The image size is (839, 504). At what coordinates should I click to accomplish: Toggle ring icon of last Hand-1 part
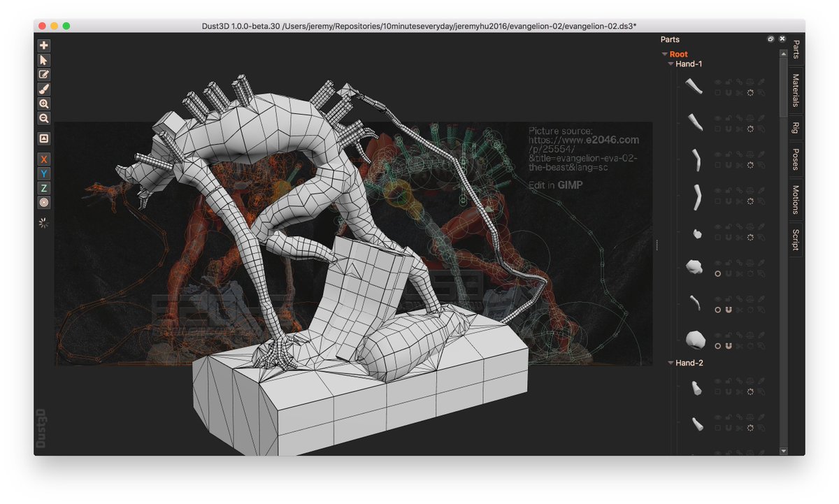(x=717, y=347)
